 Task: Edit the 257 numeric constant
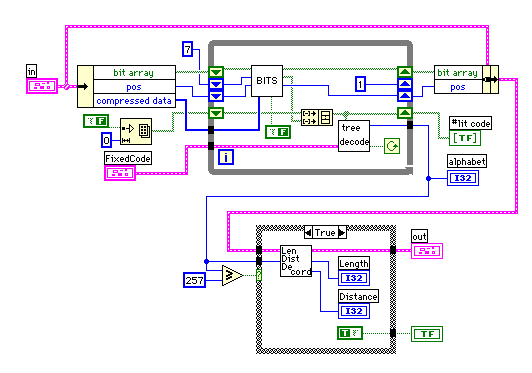(x=194, y=280)
